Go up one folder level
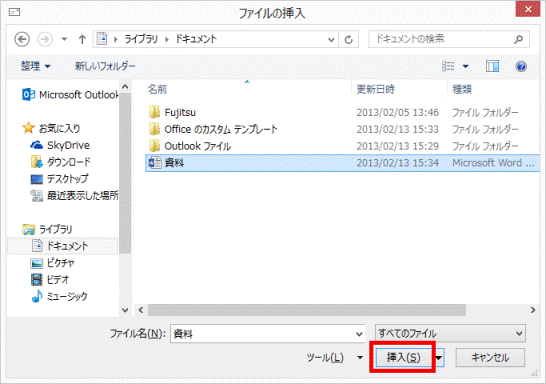The width and height of the screenshot is (546, 384). 82,39
